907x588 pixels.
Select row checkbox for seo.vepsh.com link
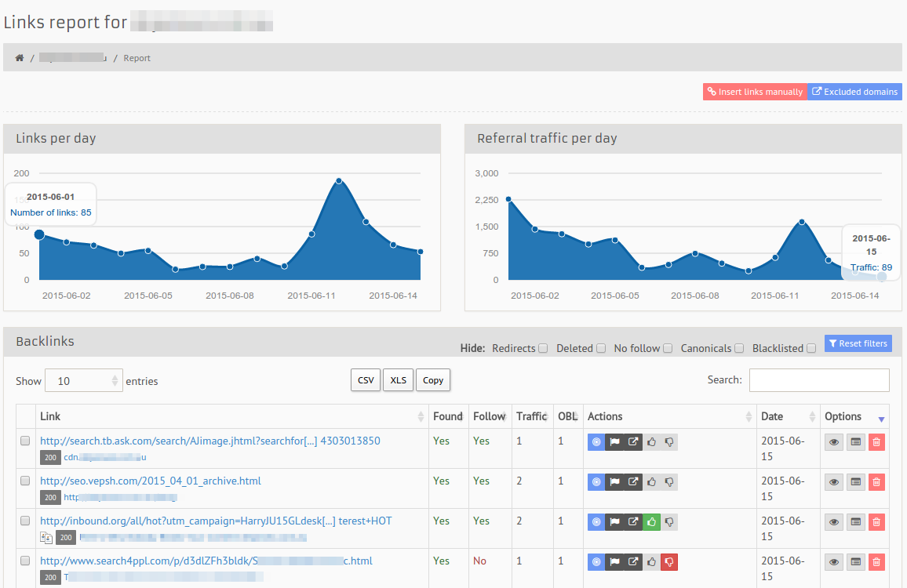[25, 481]
